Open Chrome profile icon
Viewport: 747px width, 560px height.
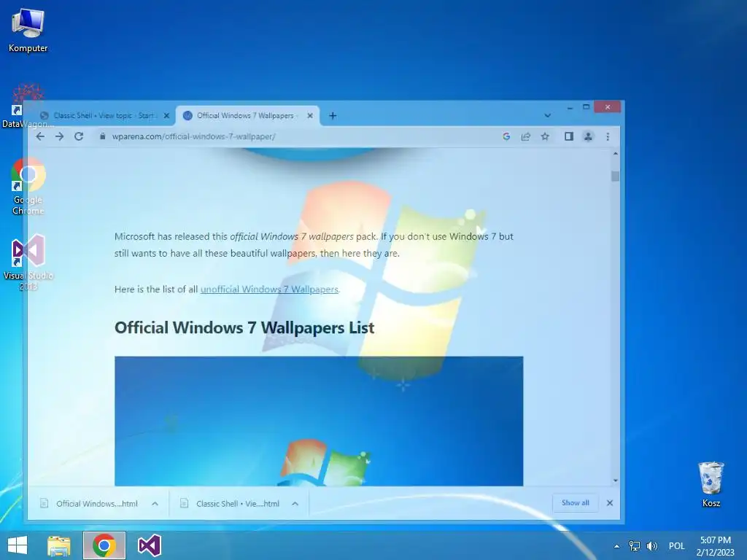point(589,136)
